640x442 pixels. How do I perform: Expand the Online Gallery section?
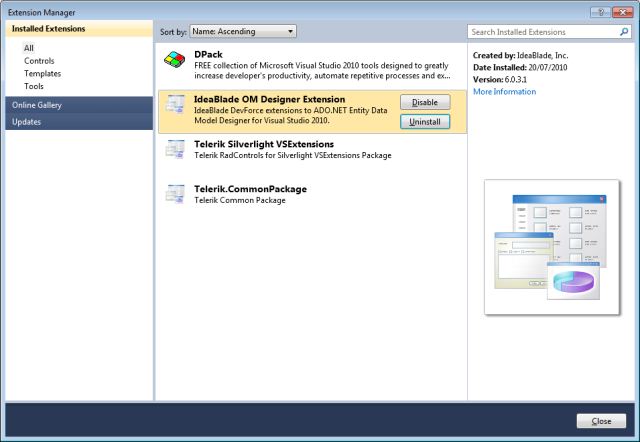click(x=78, y=105)
